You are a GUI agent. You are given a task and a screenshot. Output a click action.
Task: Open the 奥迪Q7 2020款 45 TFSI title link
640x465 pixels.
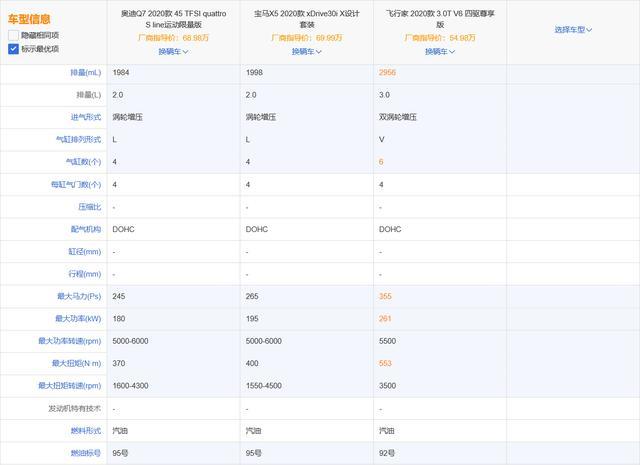point(173,19)
